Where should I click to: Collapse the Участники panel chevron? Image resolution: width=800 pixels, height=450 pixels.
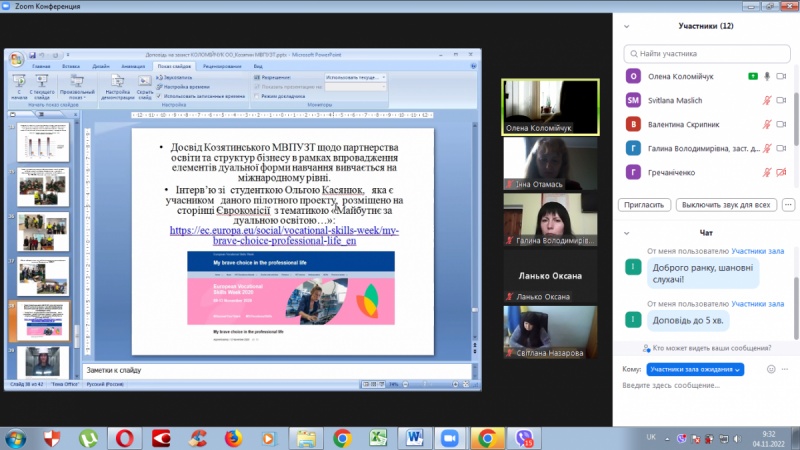(x=627, y=25)
